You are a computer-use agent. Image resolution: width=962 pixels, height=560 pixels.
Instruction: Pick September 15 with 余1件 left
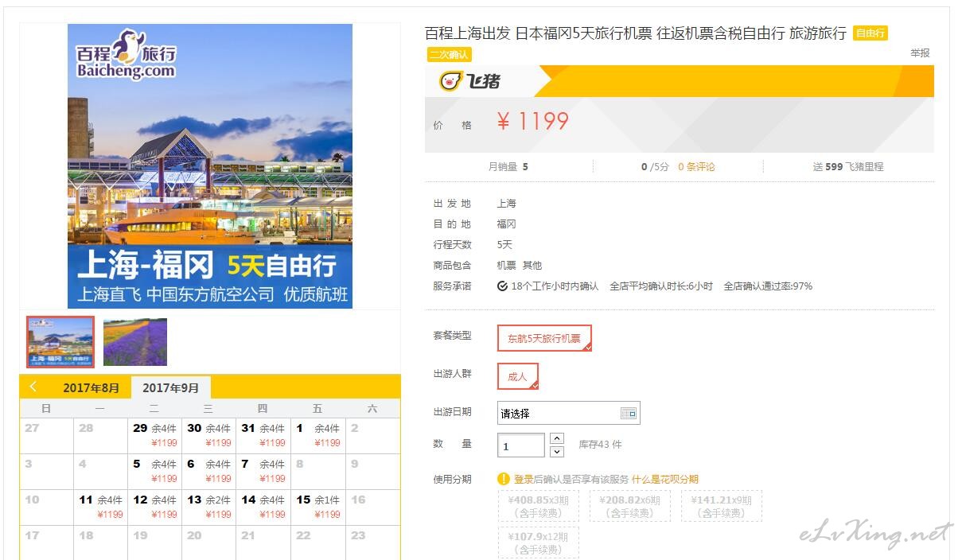coord(317,507)
